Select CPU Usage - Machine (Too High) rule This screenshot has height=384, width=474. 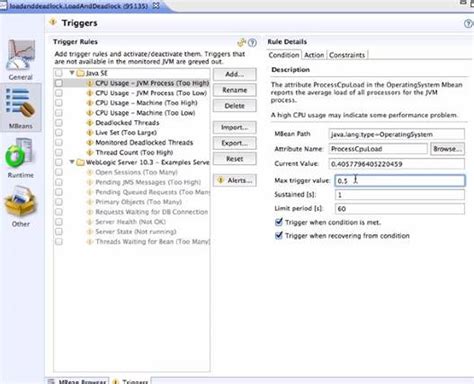(x=146, y=103)
